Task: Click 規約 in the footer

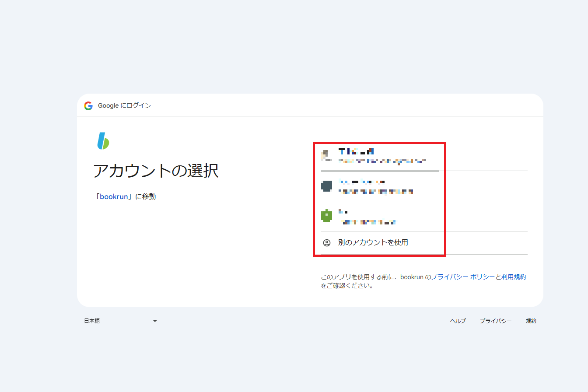Action: [x=531, y=321]
